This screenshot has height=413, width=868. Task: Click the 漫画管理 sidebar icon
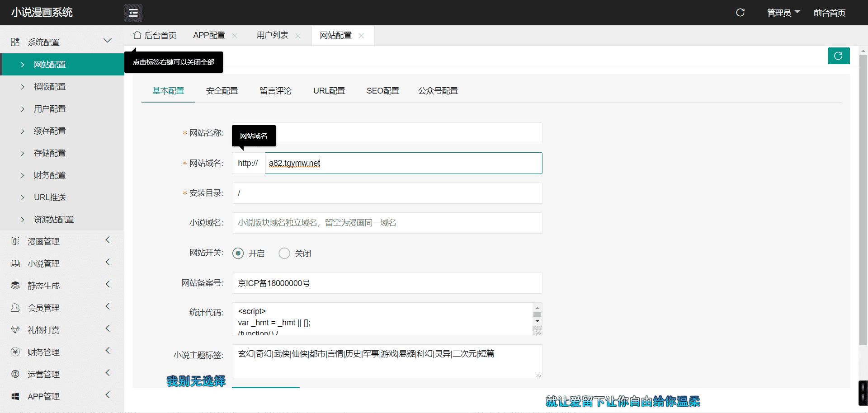pos(15,241)
